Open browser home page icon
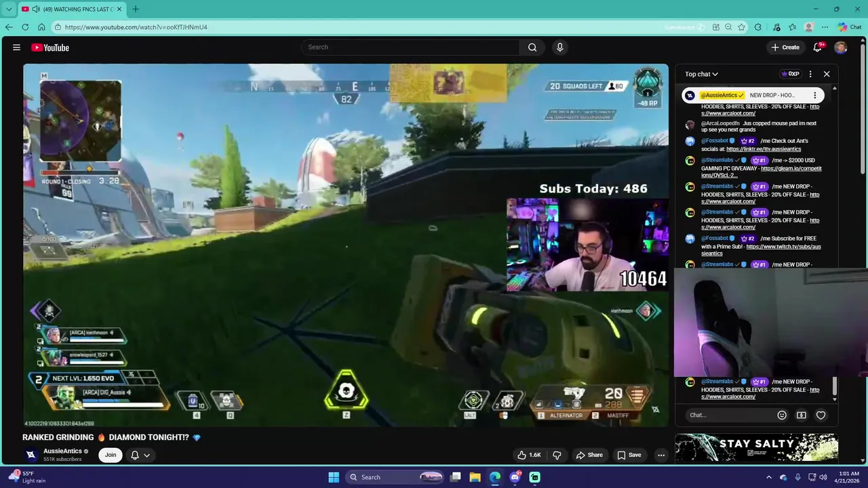The width and height of the screenshot is (868, 488). coord(41,27)
